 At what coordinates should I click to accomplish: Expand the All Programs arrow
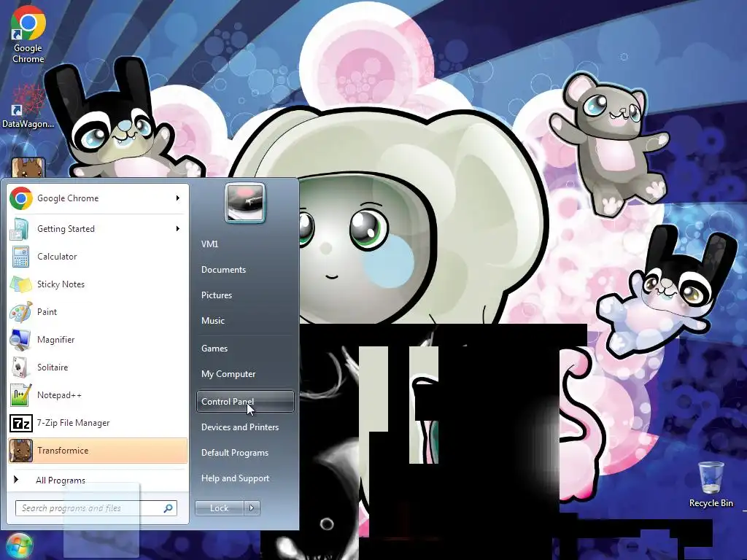(x=16, y=480)
